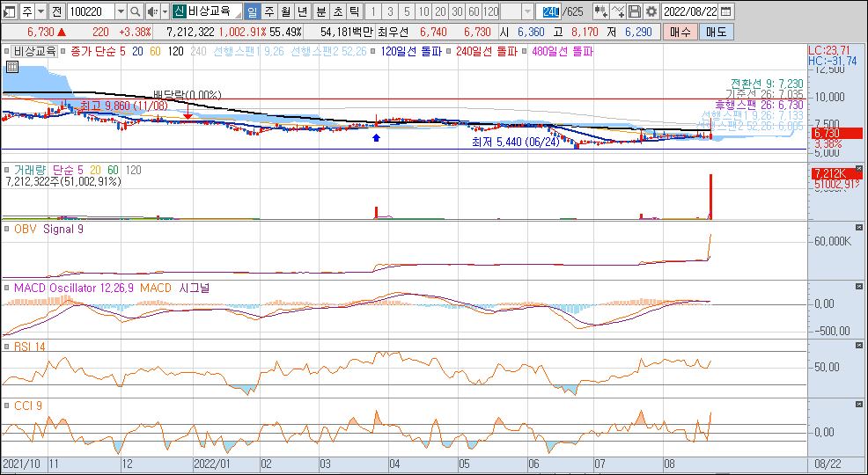Screen dimensions: 868x475
Task: Close the MACD Oscillator panel X icon
Action: pos(858,287)
